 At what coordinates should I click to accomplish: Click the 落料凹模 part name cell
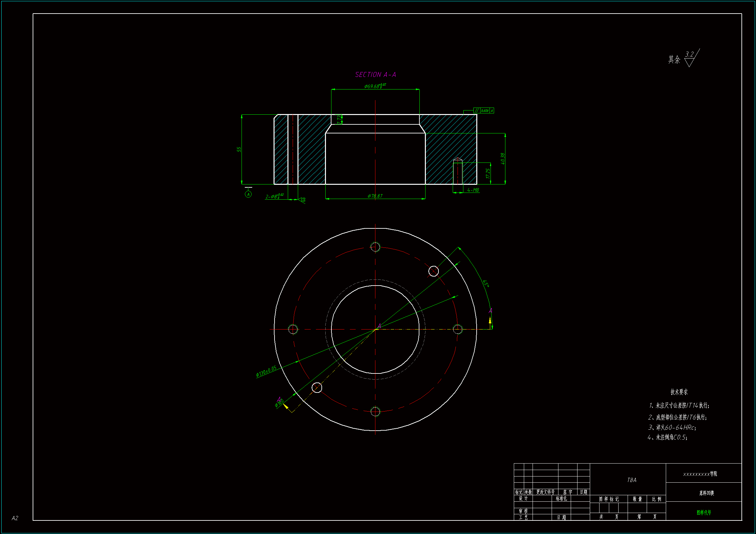coord(707,493)
